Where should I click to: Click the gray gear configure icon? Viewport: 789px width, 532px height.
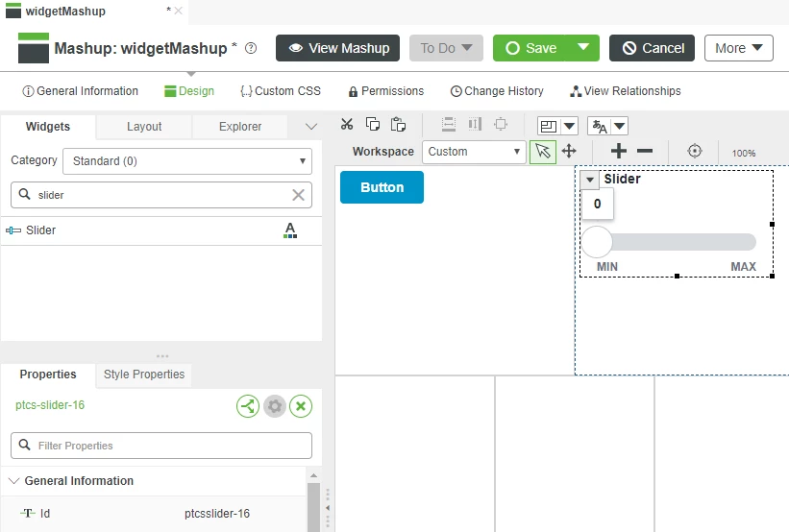275,406
